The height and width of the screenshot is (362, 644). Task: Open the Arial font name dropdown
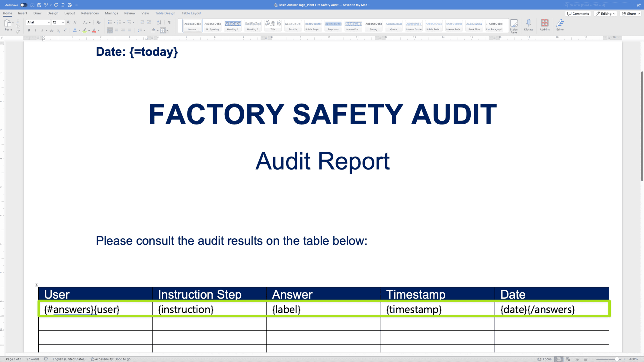pos(49,22)
